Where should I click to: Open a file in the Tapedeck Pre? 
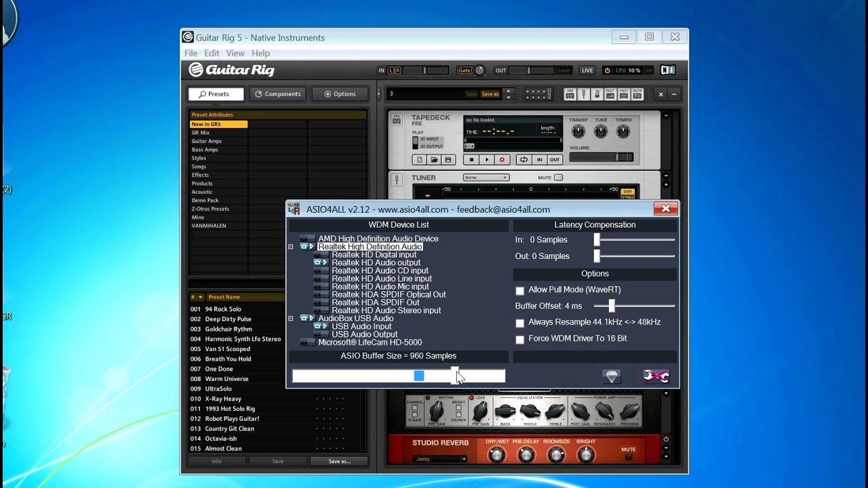[434, 160]
